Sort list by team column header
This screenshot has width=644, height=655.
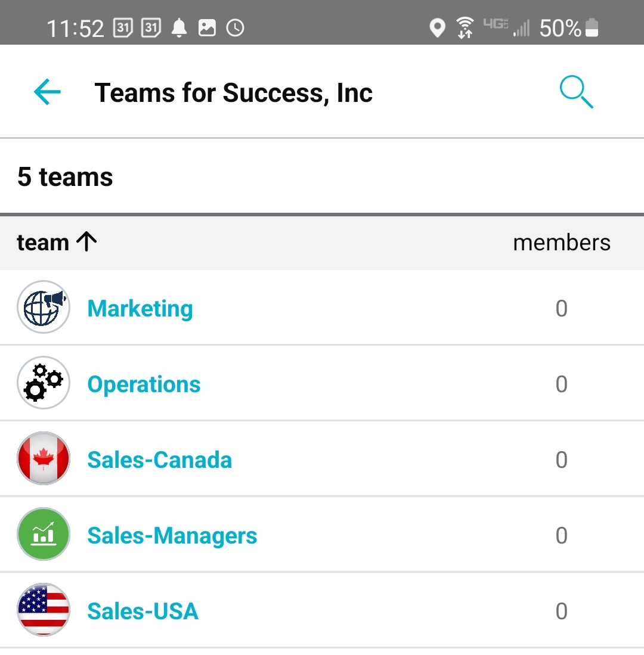click(x=43, y=243)
